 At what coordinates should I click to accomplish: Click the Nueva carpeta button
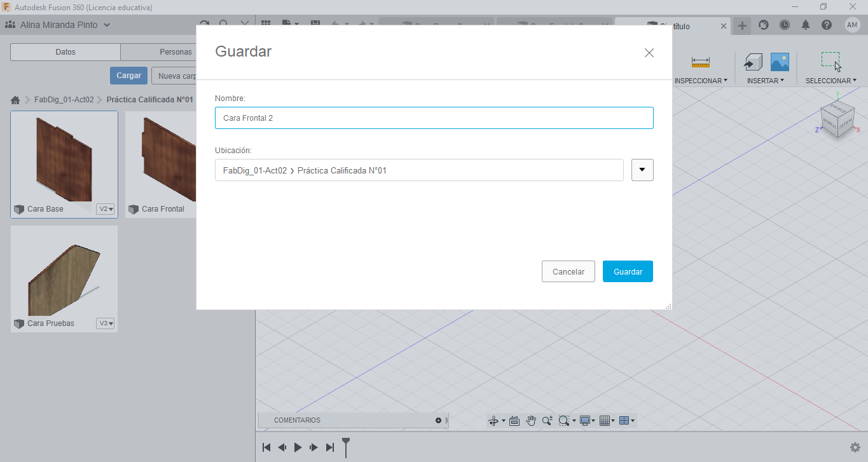tap(176, 76)
